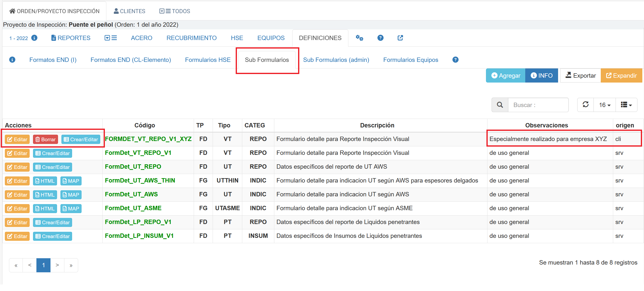Viewport: 644px width, 291px height.
Task: Click the refresh table icon
Action: coord(585,105)
